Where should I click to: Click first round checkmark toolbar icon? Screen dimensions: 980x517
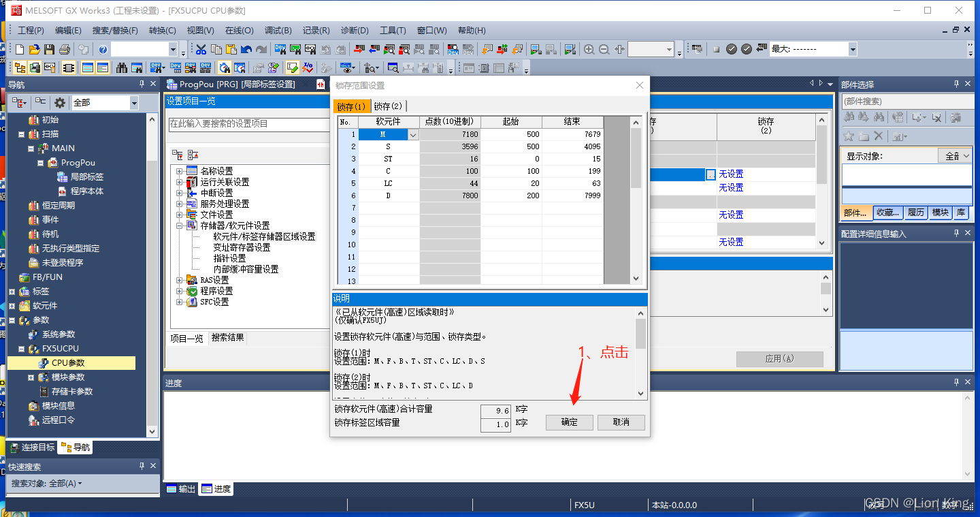pos(732,49)
